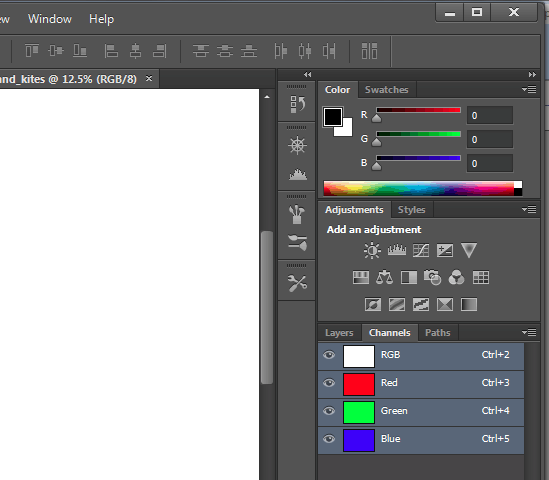Open the Adjustments panel options menu
The height and width of the screenshot is (480, 549).
(x=529, y=209)
